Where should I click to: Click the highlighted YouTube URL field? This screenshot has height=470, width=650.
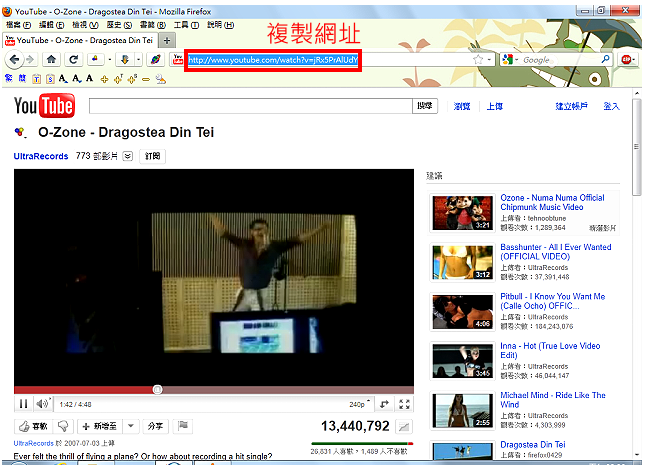coord(273,60)
